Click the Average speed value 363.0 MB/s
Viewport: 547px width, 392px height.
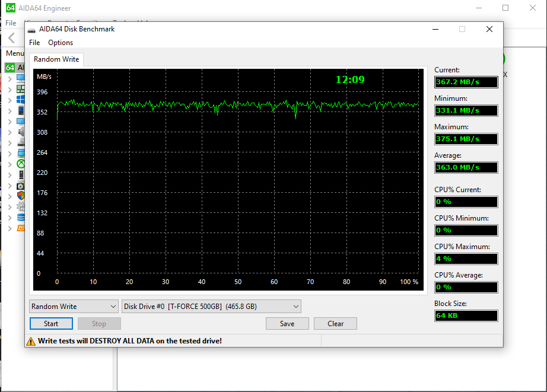point(466,167)
